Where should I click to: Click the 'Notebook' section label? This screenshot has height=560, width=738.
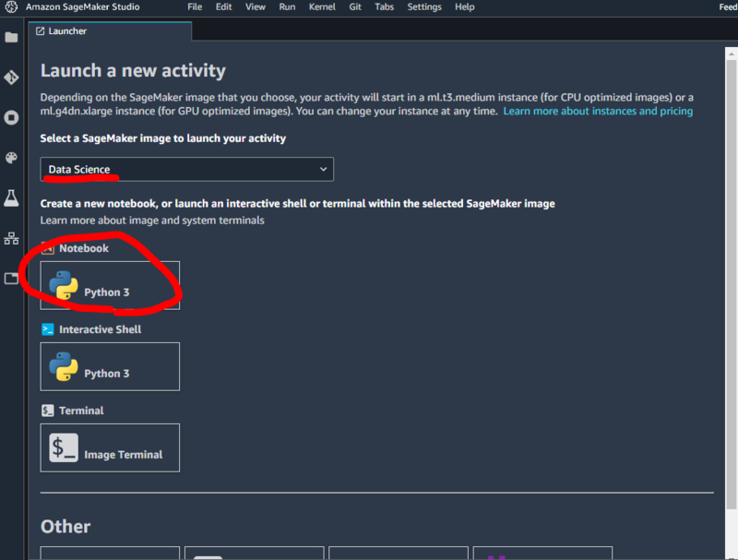[x=84, y=248]
